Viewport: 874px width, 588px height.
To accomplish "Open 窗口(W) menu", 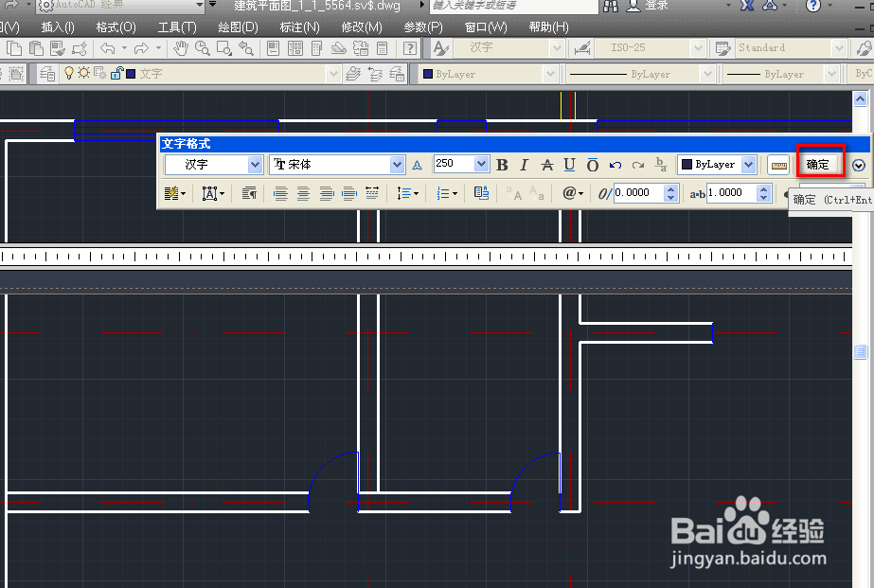I will click(x=486, y=27).
